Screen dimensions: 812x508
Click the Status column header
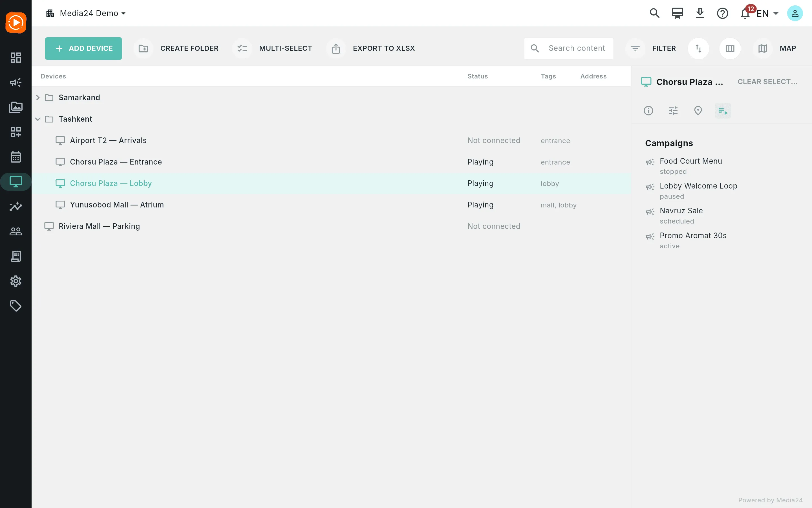477,76
